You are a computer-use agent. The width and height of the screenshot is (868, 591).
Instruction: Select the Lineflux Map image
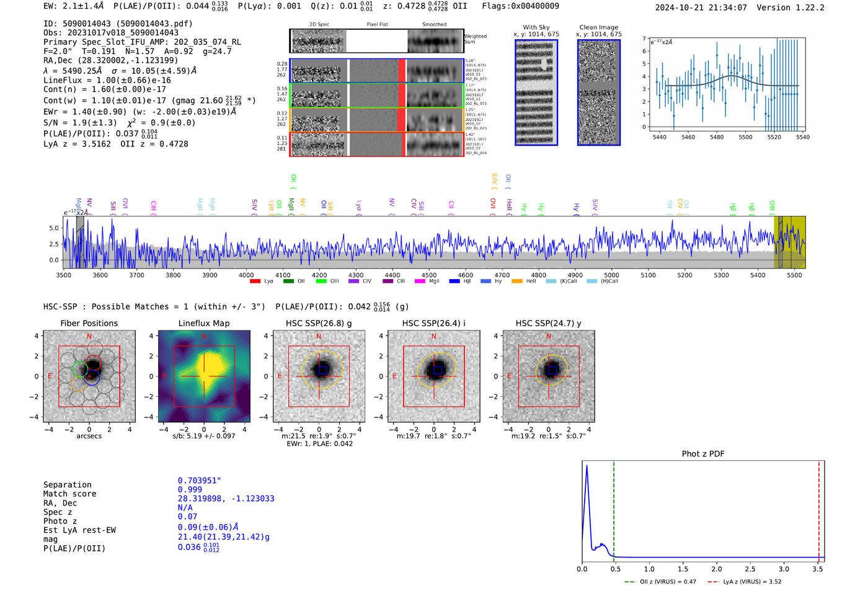pyautogui.click(x=204, y=376)
